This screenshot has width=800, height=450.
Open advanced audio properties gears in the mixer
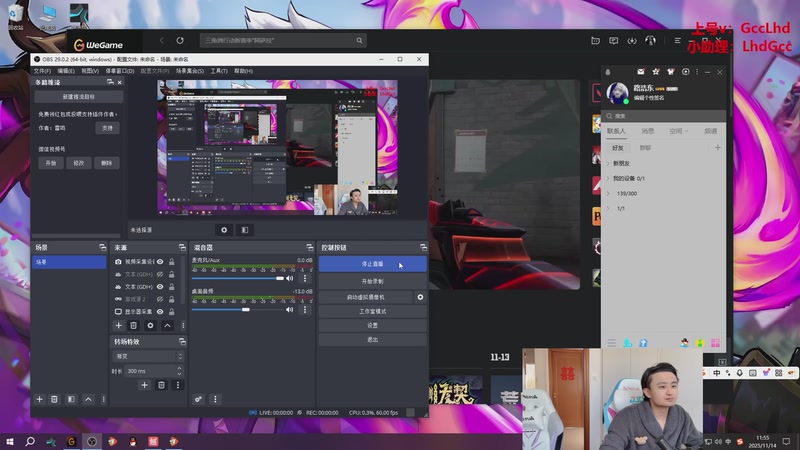198,399
